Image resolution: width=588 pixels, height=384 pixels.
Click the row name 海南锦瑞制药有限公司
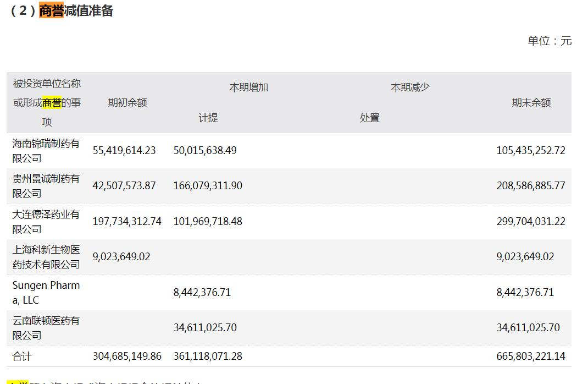(46, 151)
